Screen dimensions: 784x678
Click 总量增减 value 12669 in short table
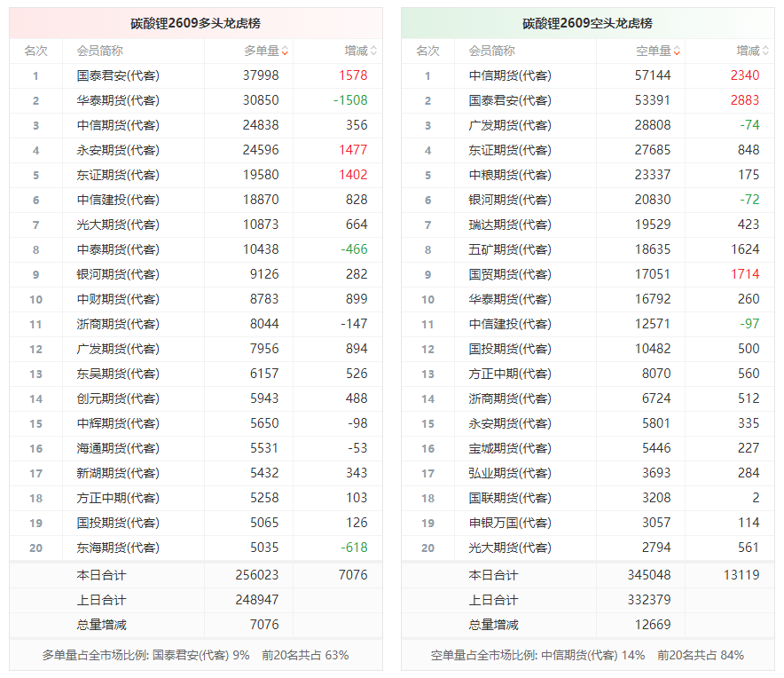pos(653,625)
